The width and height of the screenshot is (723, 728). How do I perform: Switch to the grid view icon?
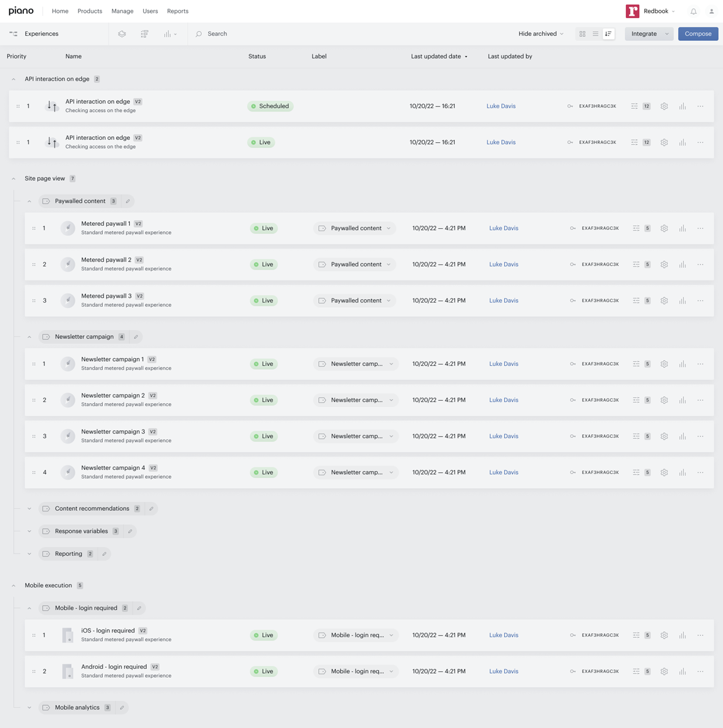[582, 34]
